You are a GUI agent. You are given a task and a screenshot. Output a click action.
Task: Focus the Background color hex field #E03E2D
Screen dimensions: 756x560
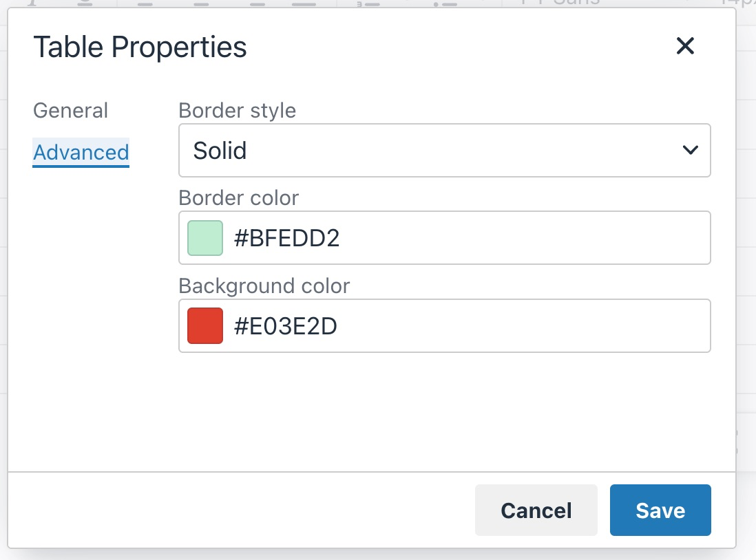pyautogui.click(x=468, y=326)
